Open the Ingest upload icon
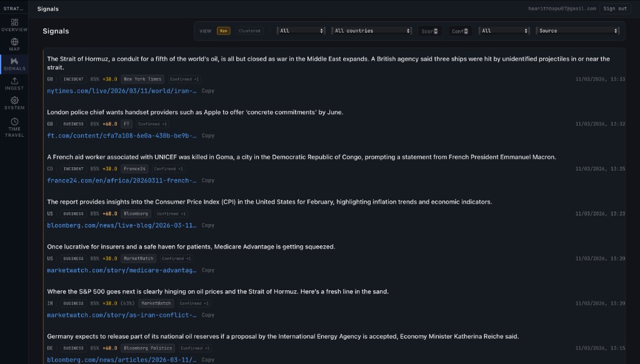Screen dimensions: 640x364 click(14, 84)
